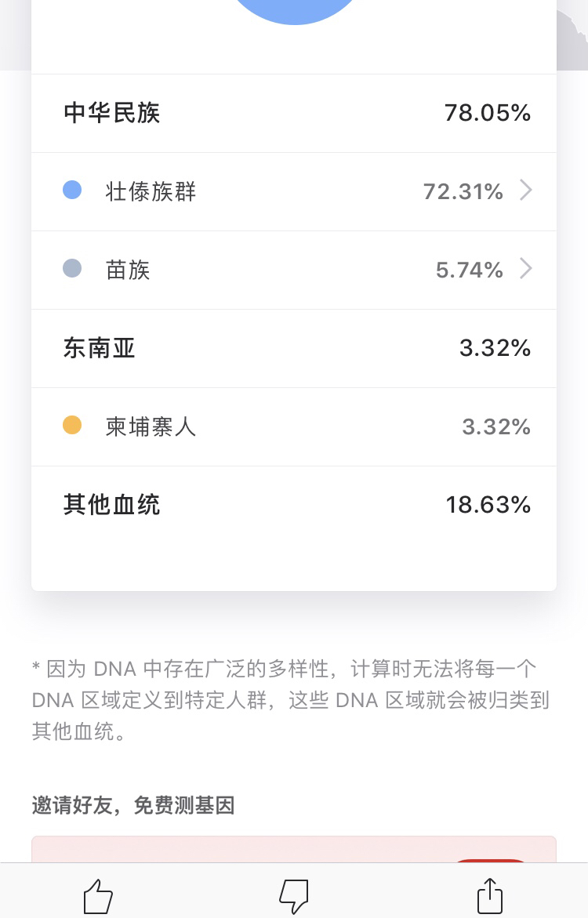The height and width of the screenshot is (918, 588).
Task: Expand 苗族 details chevron
Action: coord(526,269)
